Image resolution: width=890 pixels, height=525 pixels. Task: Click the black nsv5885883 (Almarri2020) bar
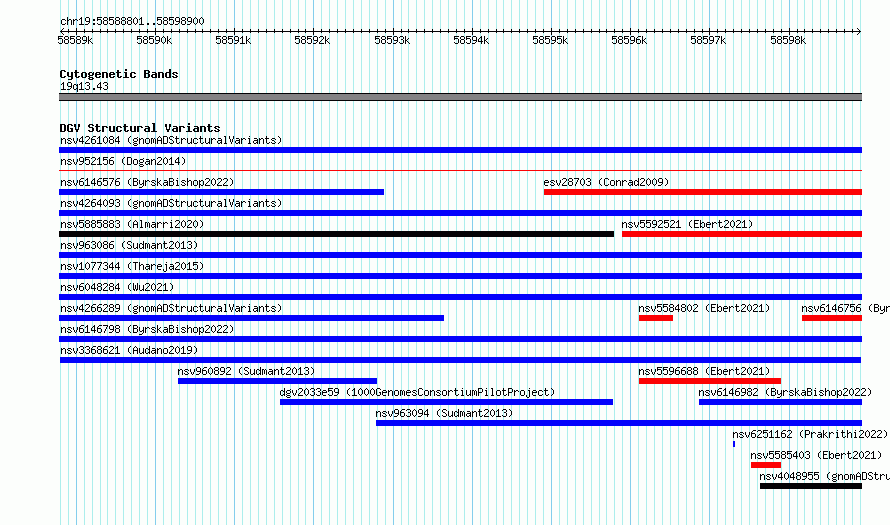[x=337, y=234]
